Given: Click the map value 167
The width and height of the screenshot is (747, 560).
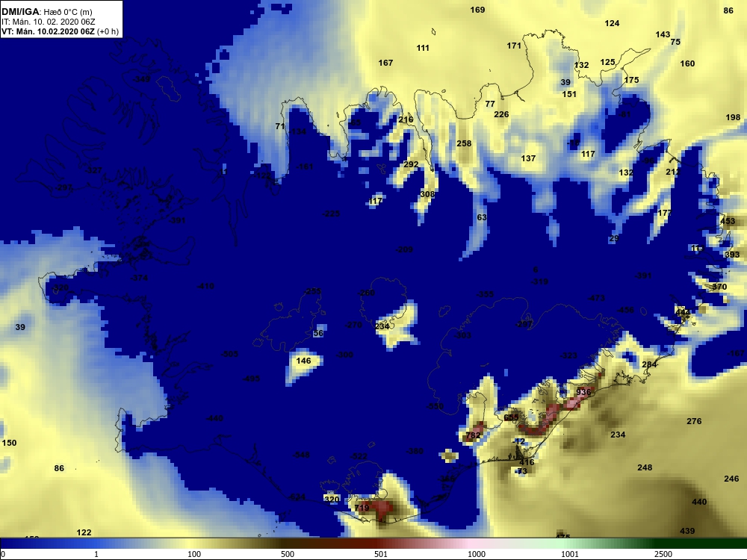Looking at the screenshot, I should pos(385,63).
